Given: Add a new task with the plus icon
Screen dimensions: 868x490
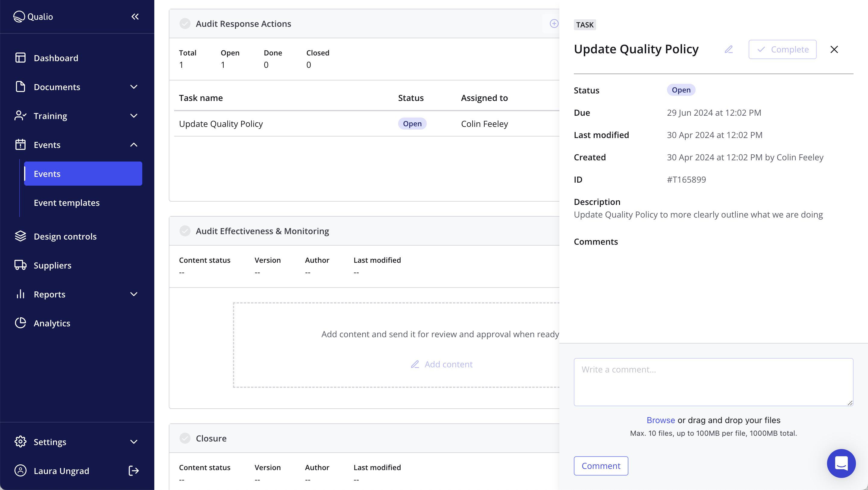Looking at the screenshot, I should point(554,24).
